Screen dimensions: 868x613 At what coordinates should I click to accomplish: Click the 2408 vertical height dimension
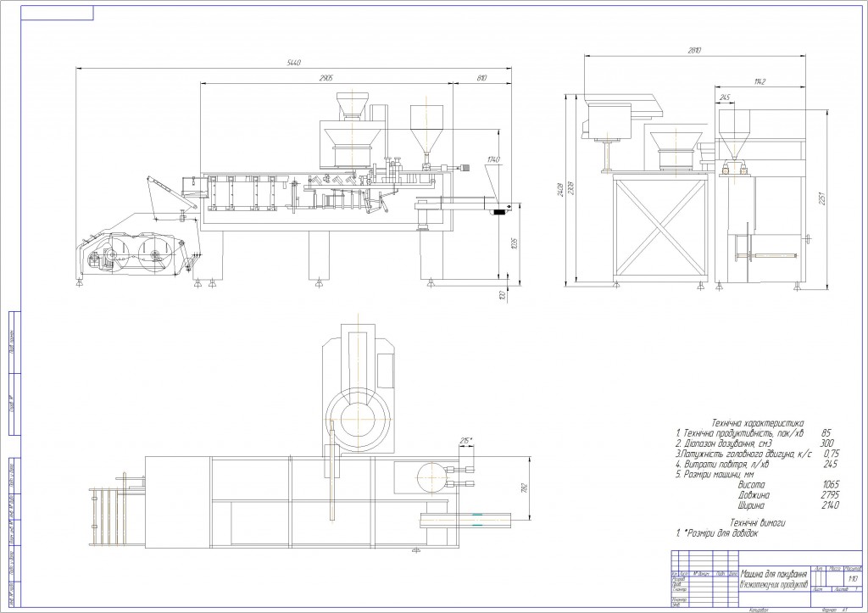click(x=560, y=189)
